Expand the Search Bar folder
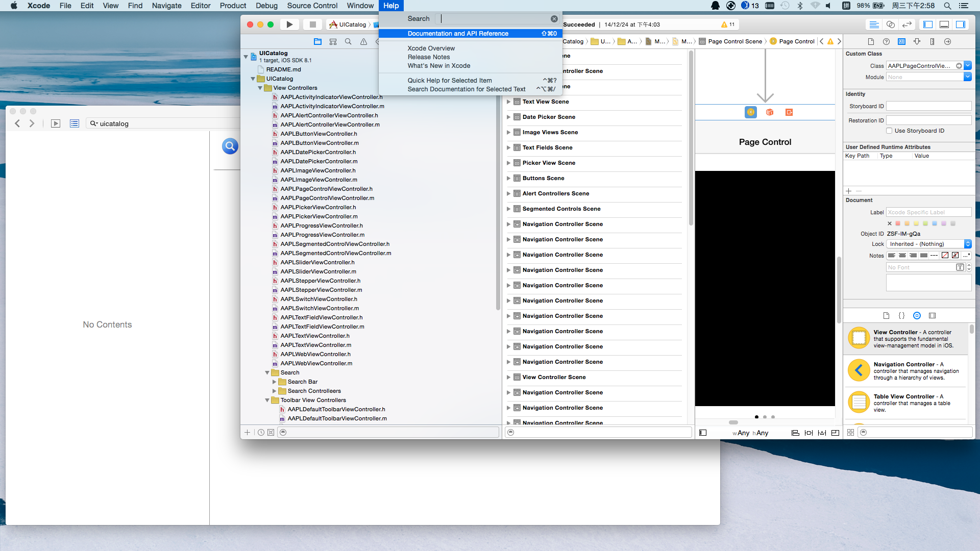Viewport: 980px width, 551px height. pos(274,382)
